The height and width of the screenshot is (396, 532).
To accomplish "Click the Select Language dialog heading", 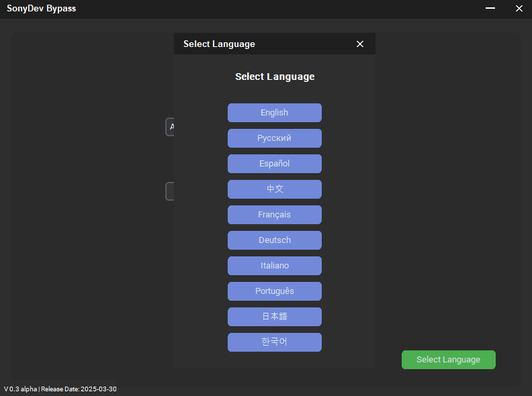I will pyautogui.click(x=275, y=77).
